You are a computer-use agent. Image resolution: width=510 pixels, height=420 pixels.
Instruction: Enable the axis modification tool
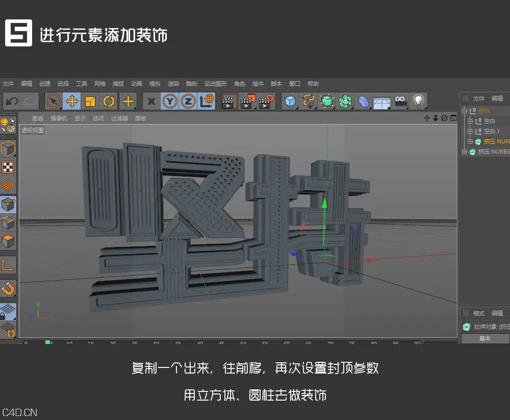point(8,265)
